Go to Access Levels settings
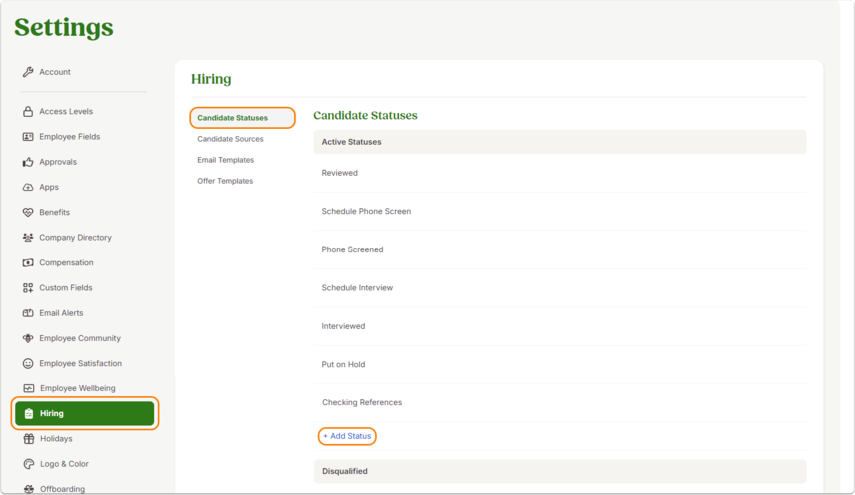 pos(66,111)
